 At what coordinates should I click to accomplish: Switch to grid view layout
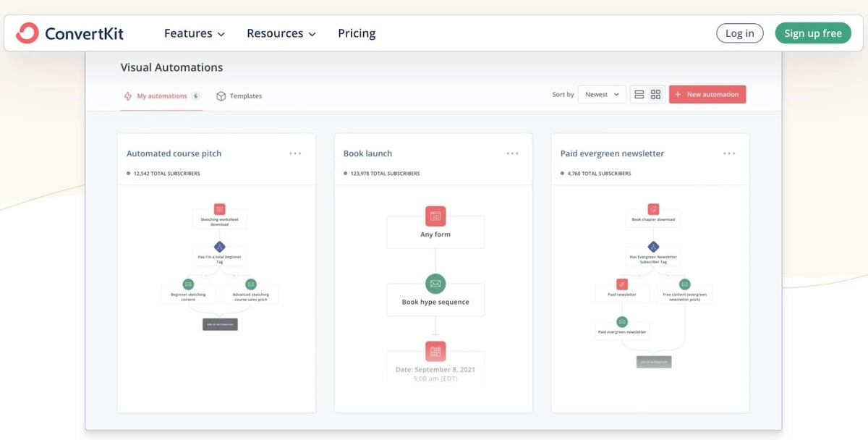(x=655, y=94)
